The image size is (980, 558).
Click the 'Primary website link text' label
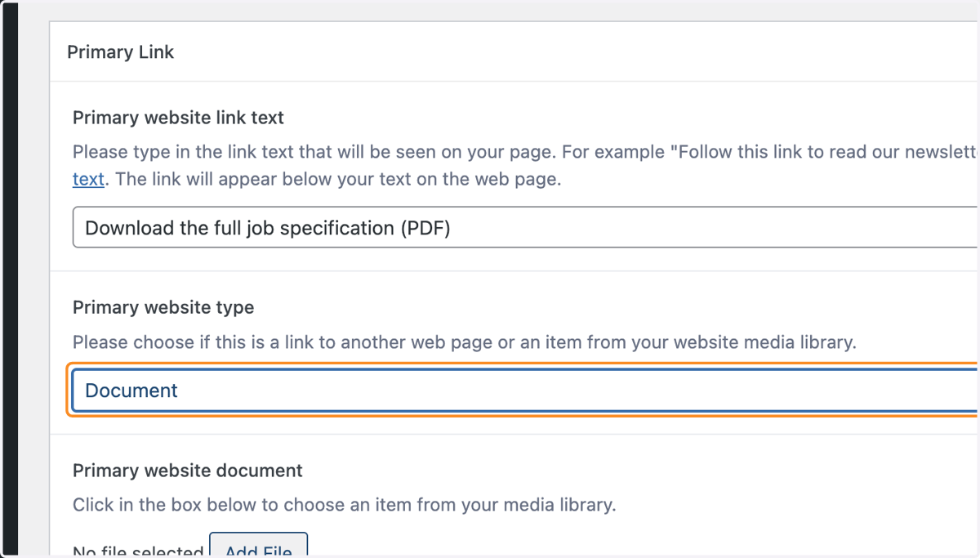[178, 118]
